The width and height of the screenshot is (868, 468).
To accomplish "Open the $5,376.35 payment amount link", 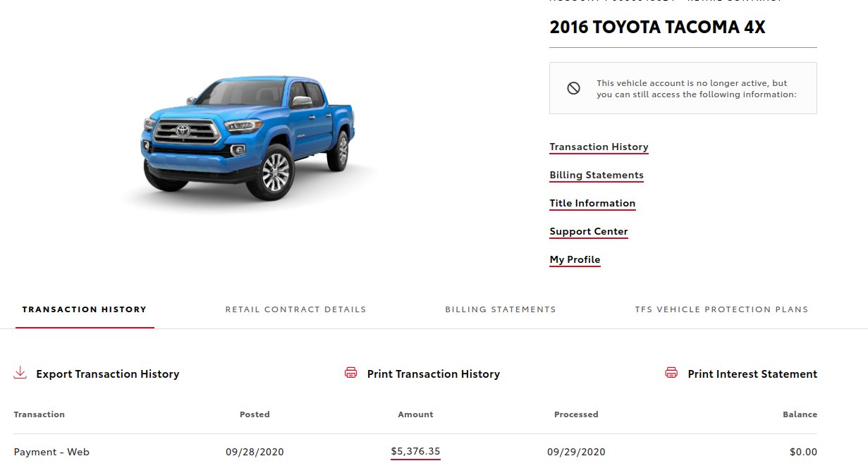I will pos(415,451).
